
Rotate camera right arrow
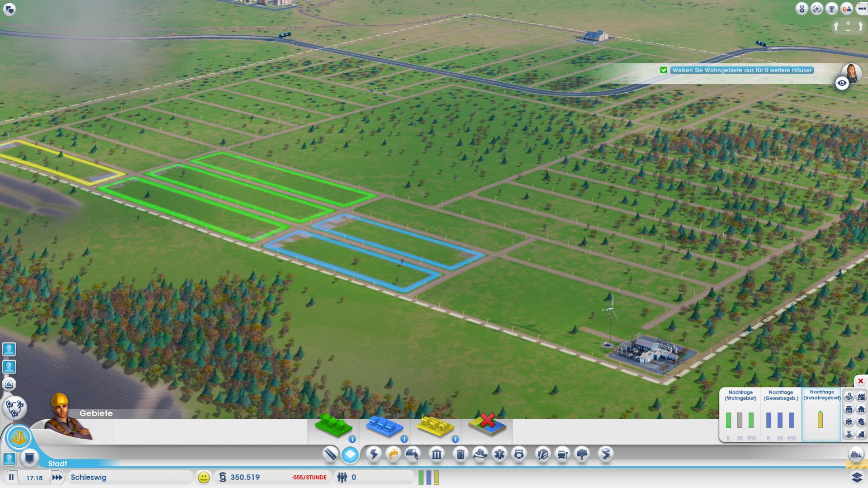860,27
